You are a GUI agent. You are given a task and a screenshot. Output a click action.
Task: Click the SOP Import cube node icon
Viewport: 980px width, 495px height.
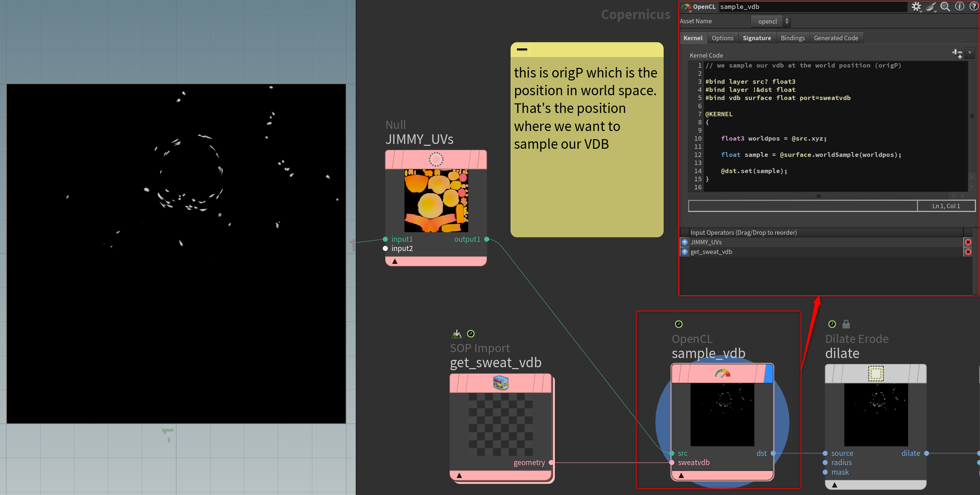click(500, 383)
